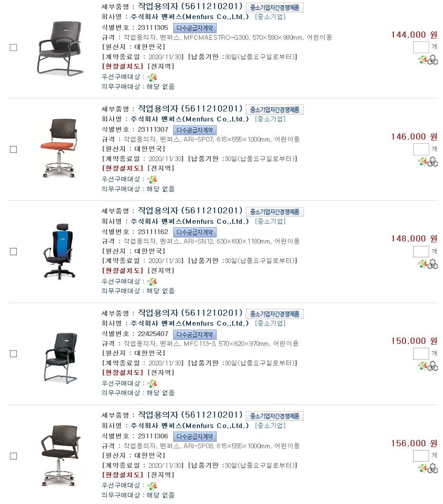The image size is (443, 504).
Task: Select checkbox for ARI-SN12 blue chair
Action: [x=13, y=251]
